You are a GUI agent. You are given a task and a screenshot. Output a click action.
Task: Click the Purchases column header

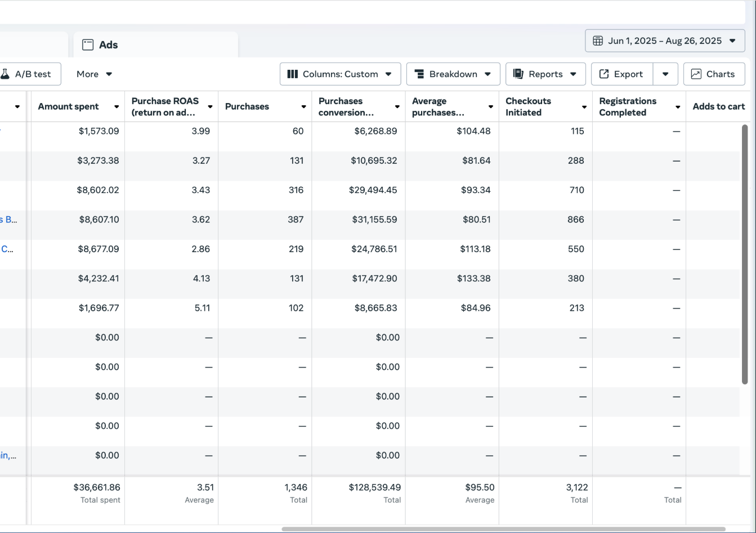click(x=247, y=106)
